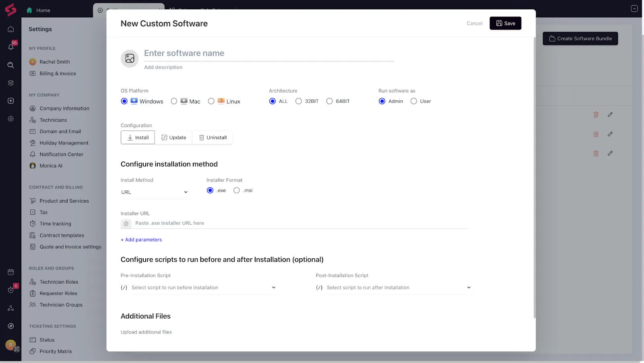Select Mac as OS platform

pyautogui.click(x=174, y=102)
